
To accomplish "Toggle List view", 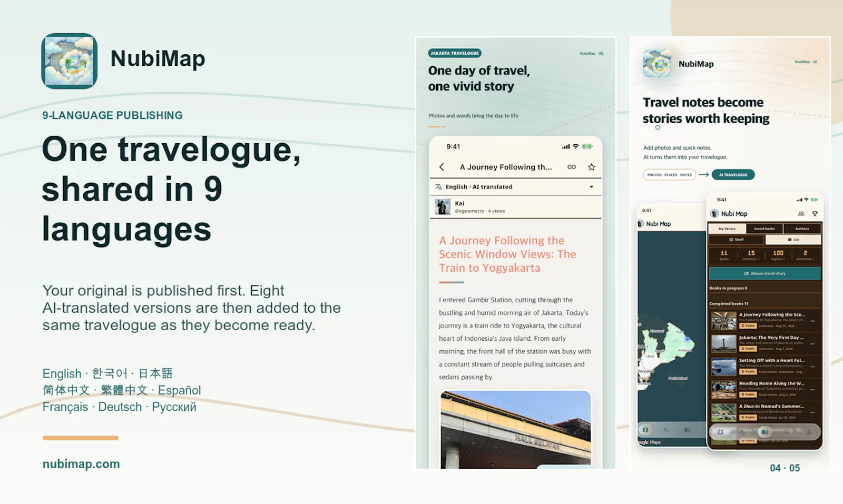I will [x=793, y=240].
